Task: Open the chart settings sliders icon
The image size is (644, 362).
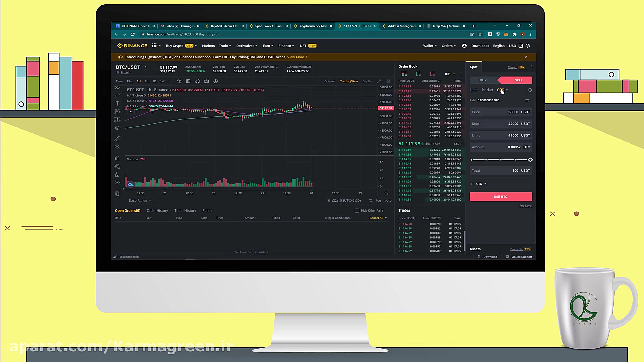Action: pyautogui.click(x=179, y=81)
